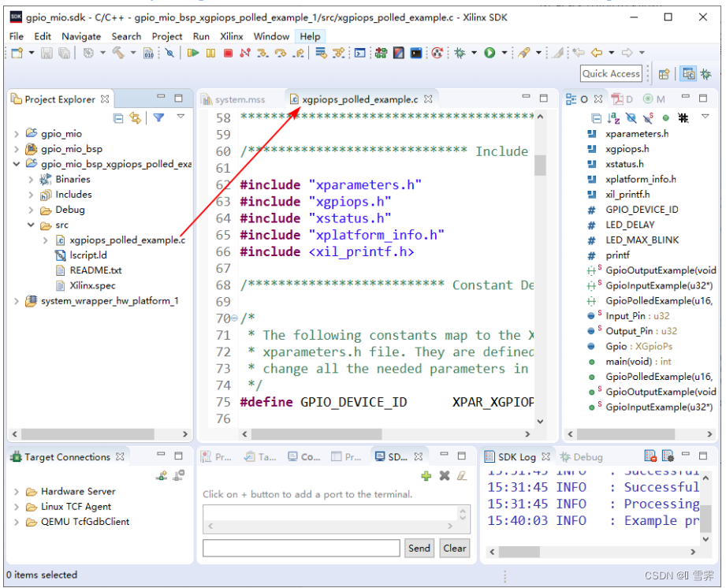Viewport: 726px width, 588px height.
Task: Click the red Terminate icon
Action: click(228, 53)
